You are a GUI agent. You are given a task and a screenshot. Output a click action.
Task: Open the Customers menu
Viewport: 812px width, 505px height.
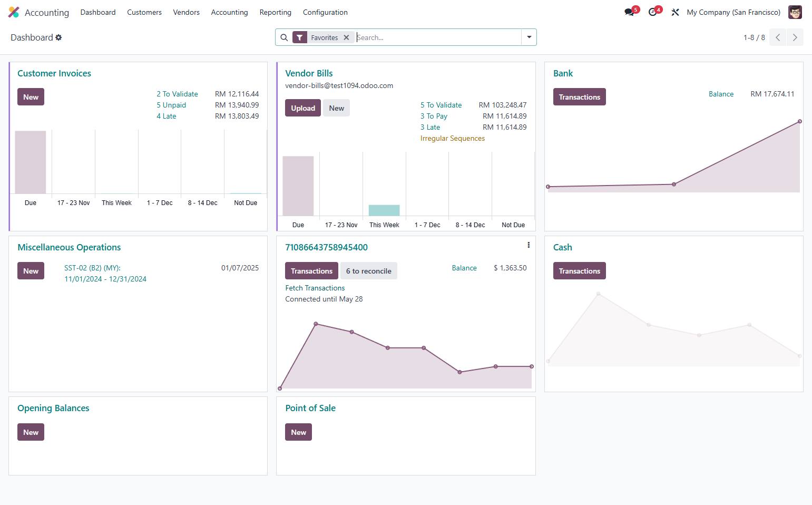[144, 12]
